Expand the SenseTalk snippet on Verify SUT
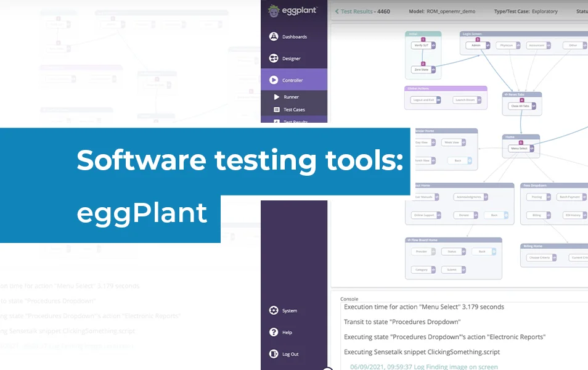The height and width of the screenshot is (370, 588). (433, 45)
